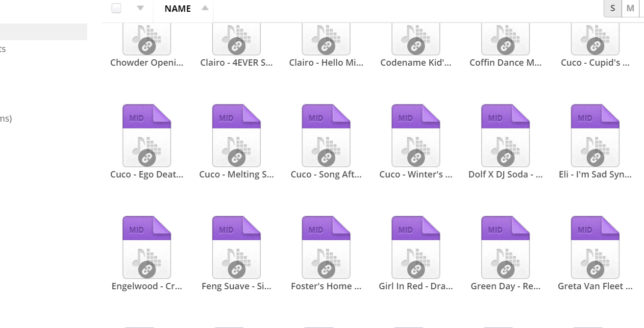Viewport: 644px width, 328px height.
Task: Select the Girl In Red MID file icon
Action: click(x=416, y=247)
